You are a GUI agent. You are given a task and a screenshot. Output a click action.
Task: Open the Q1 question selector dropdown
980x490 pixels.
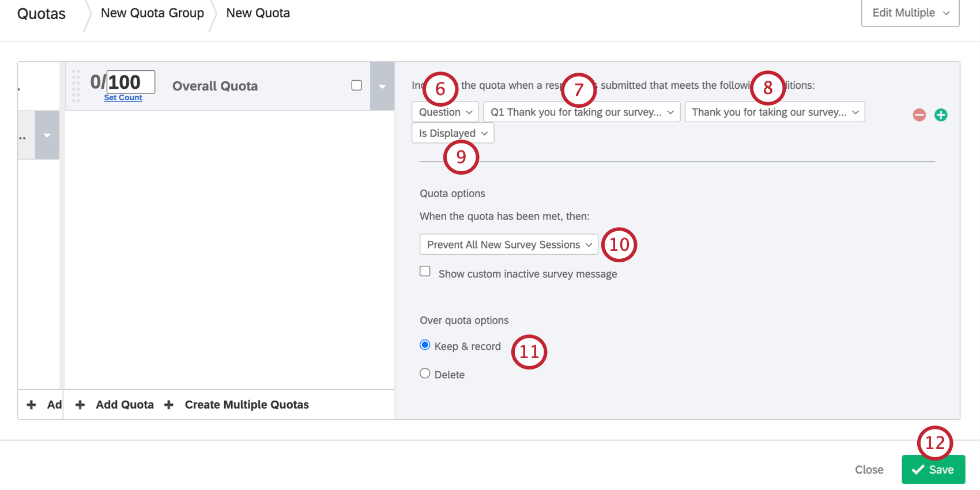point(581,112)
